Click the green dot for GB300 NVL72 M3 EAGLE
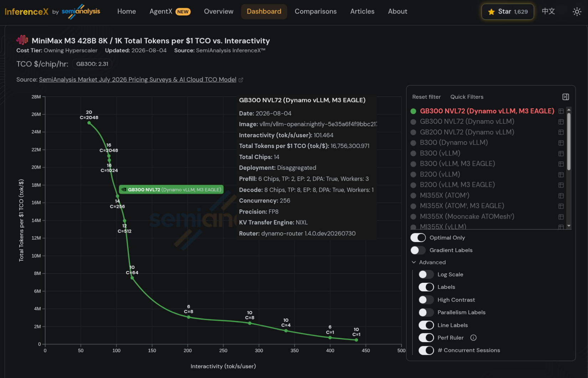The image size is (588, 378). [x=413, y=111]
